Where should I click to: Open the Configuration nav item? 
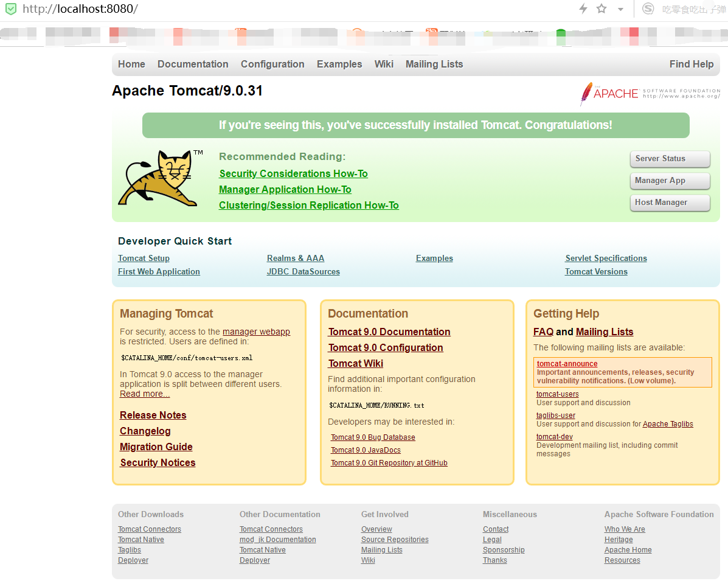[x=272, y=64]
